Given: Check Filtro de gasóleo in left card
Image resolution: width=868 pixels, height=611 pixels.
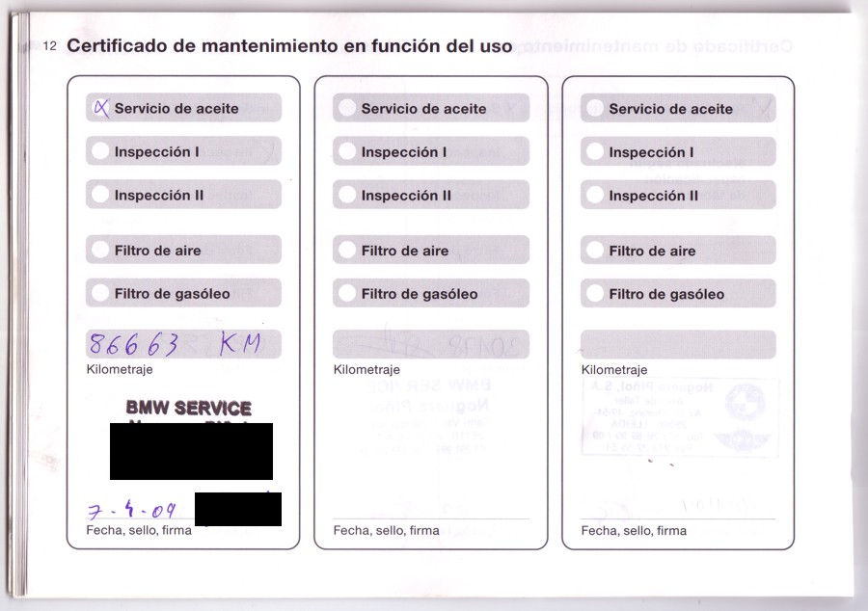Looking at the screenshot, I should point(100,293).
